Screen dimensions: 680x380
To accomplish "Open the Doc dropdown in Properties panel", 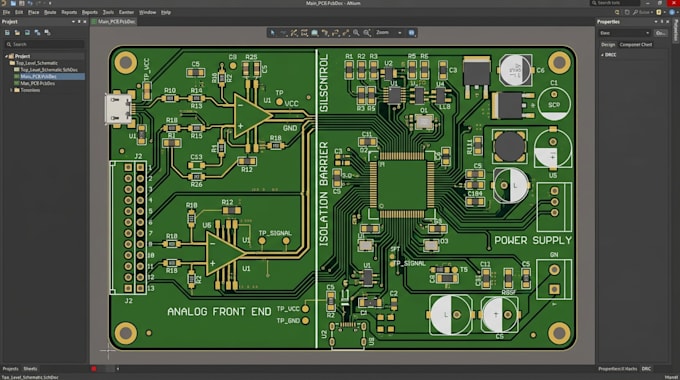I will (x=624, y=33).
